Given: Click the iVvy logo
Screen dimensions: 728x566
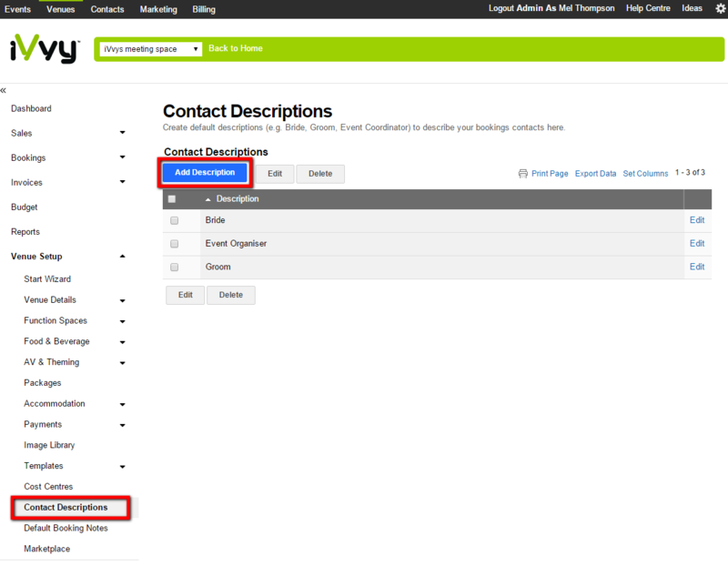Looking at the screenshot, I should click(x=44, y=49).
